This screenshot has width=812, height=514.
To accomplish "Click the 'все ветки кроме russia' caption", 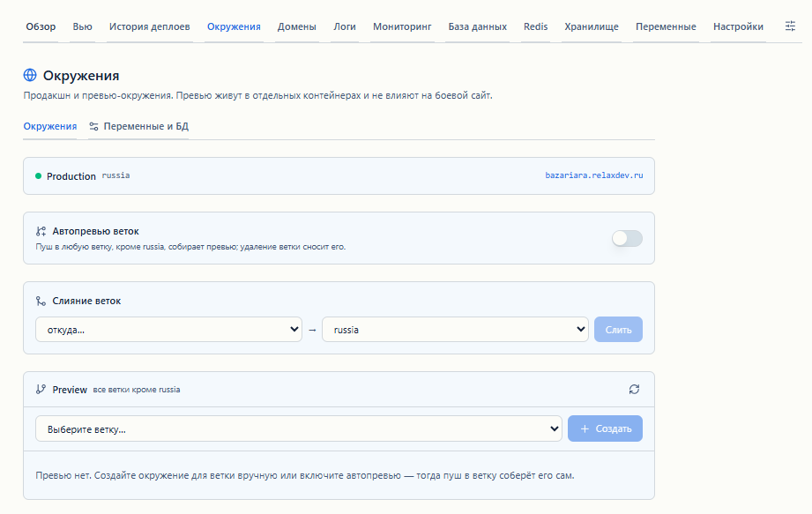I will [137, 390].
